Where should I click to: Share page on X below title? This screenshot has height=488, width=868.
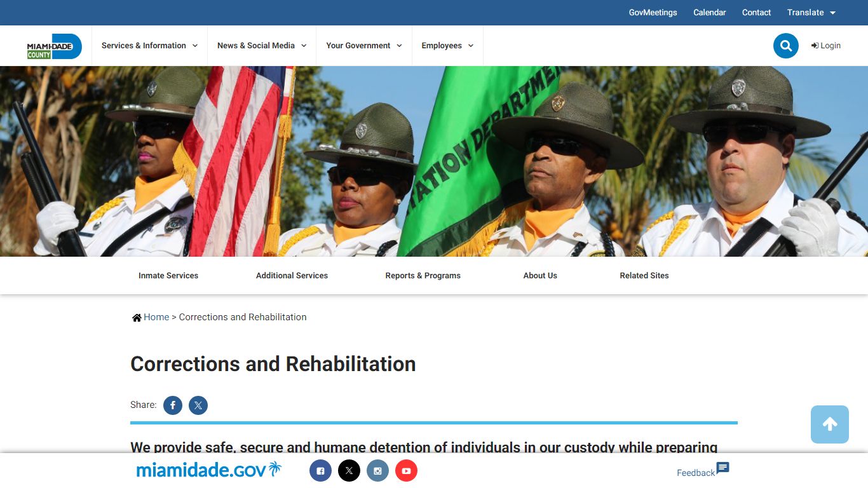(198, 405)
